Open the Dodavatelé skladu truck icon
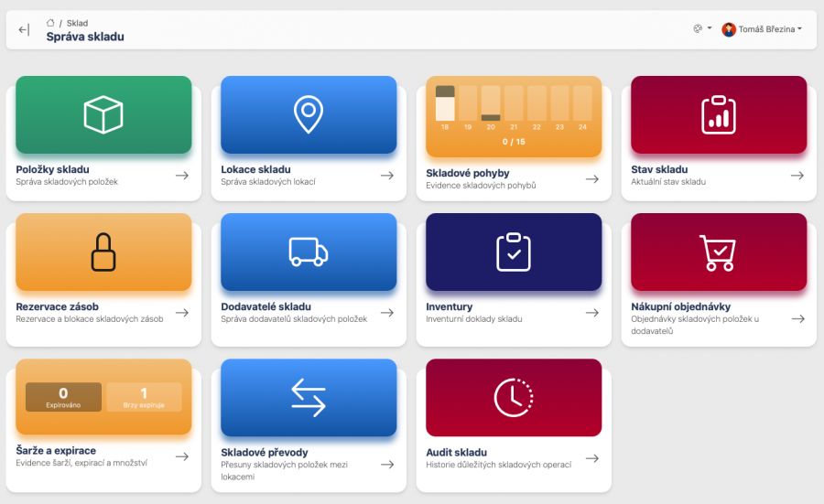 (x=309, y=252)
